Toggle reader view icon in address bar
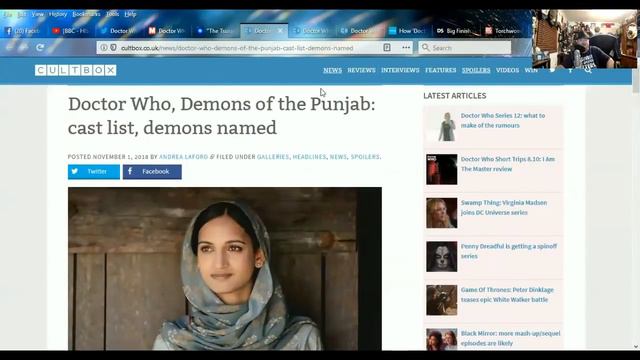 [x=387, y=48]
